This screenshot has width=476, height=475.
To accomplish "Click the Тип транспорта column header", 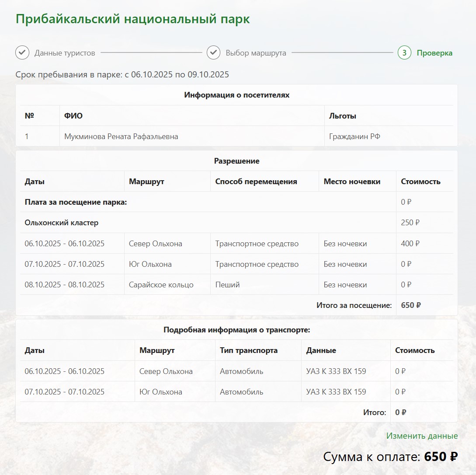I will coord(248,350).
